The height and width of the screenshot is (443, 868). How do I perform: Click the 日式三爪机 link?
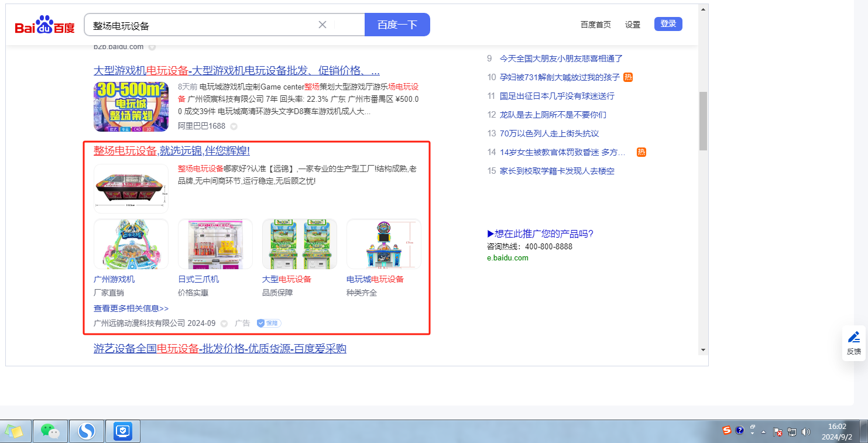[x=198, y=279]
